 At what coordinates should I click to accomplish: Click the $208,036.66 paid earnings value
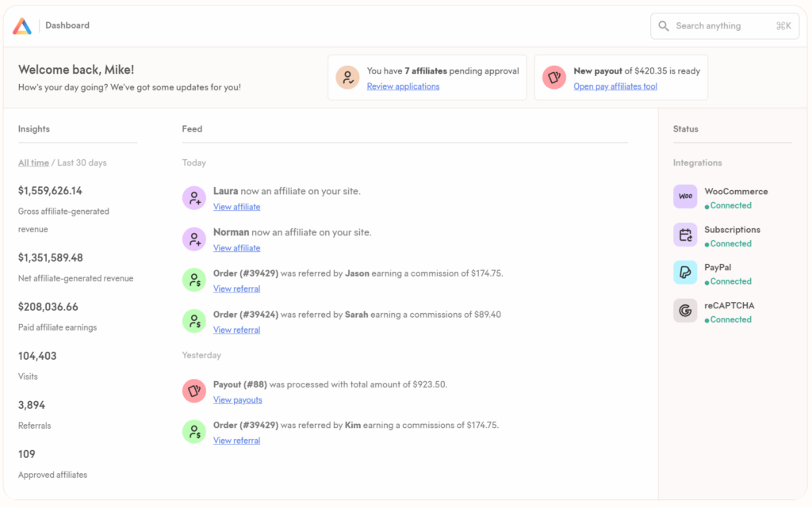[48, 307]
